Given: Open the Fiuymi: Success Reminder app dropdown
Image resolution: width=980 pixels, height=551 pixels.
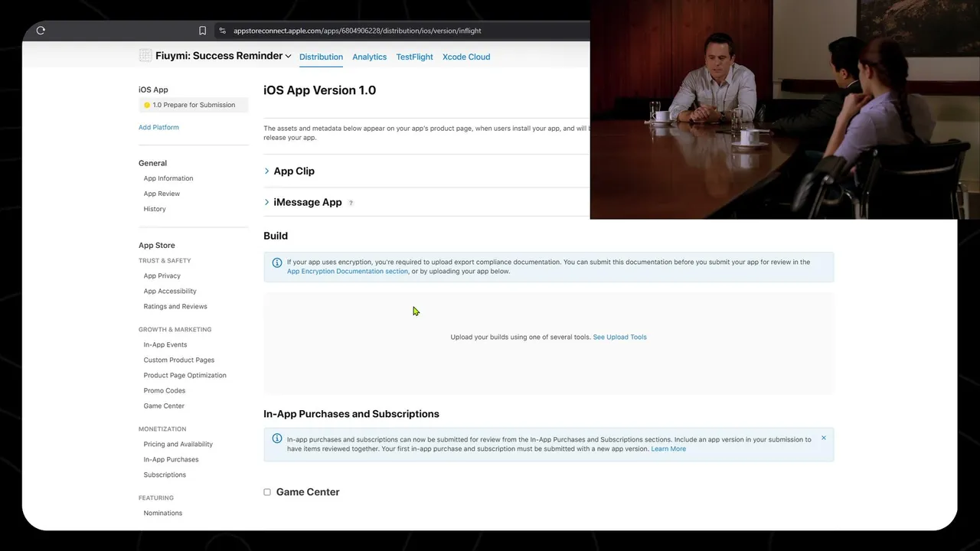Looking at the screenshot, I should coord(224,56).
